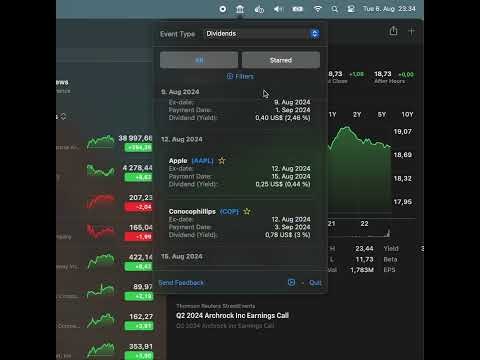Click the Send Feedback link
The height and width of the screenshot is (360, 480).
click(181, 283)
